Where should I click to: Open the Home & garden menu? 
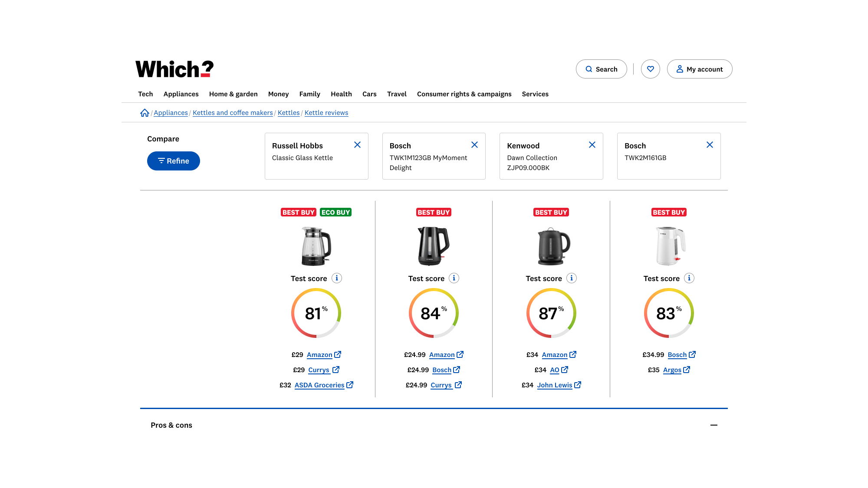pyautogui.click(x=233, y=94)
